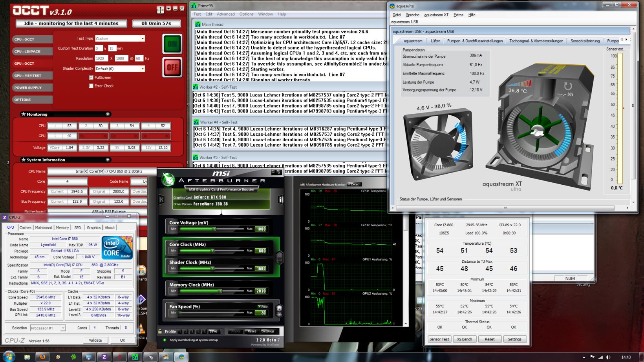The image size is (644, 362).
Task: Open the GPU : MEMTEST tab in OCCT
Action: [33, 76]
